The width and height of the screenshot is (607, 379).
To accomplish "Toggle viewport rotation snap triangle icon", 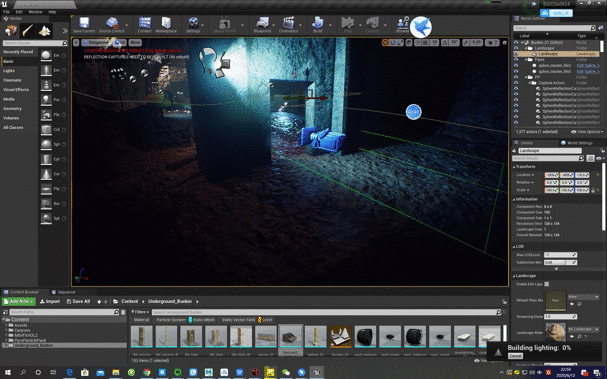I will (445, 43).
